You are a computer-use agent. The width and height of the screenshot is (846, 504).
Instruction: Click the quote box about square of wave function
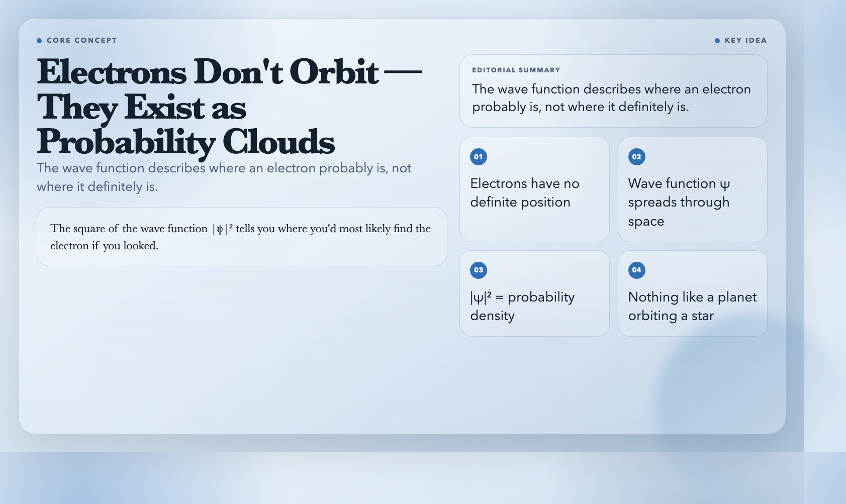242,237
